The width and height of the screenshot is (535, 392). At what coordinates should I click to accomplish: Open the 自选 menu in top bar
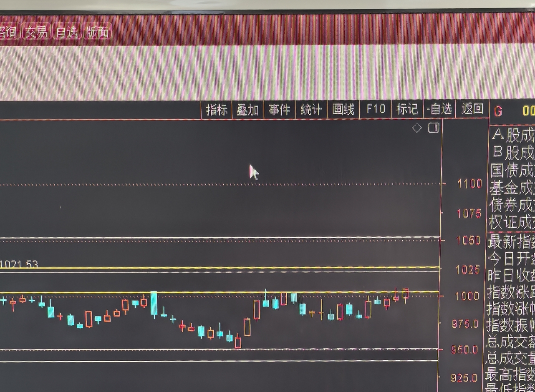click(x=67, y=32)
